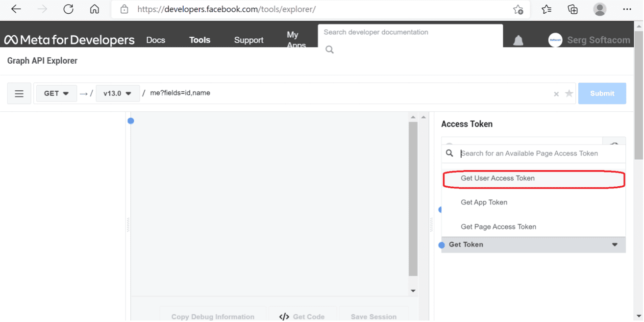Select Get User Access Token

click(x=534, y=178)
